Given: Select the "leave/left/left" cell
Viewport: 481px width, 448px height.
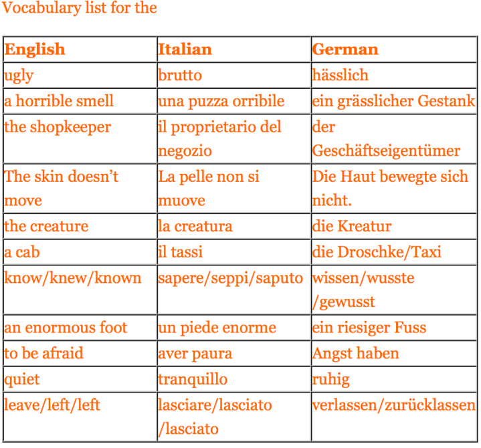Looking at the screenshot, I should click(52, 405).
